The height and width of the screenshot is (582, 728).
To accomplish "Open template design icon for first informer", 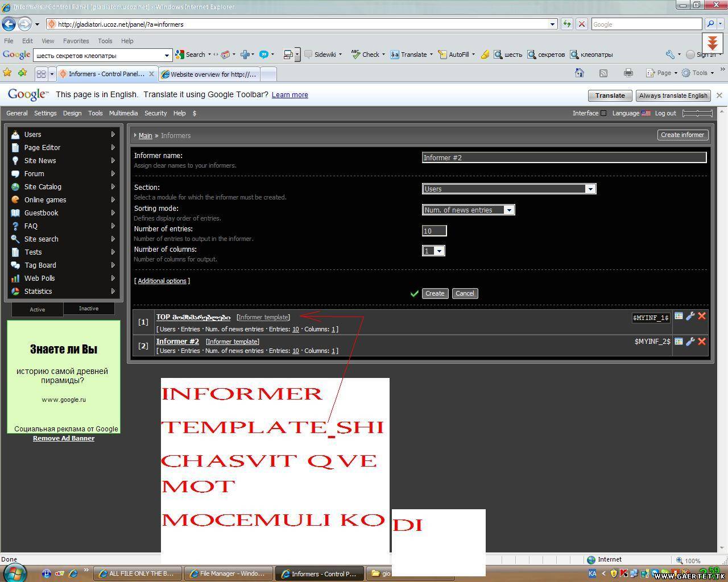I will click(679, 316).
